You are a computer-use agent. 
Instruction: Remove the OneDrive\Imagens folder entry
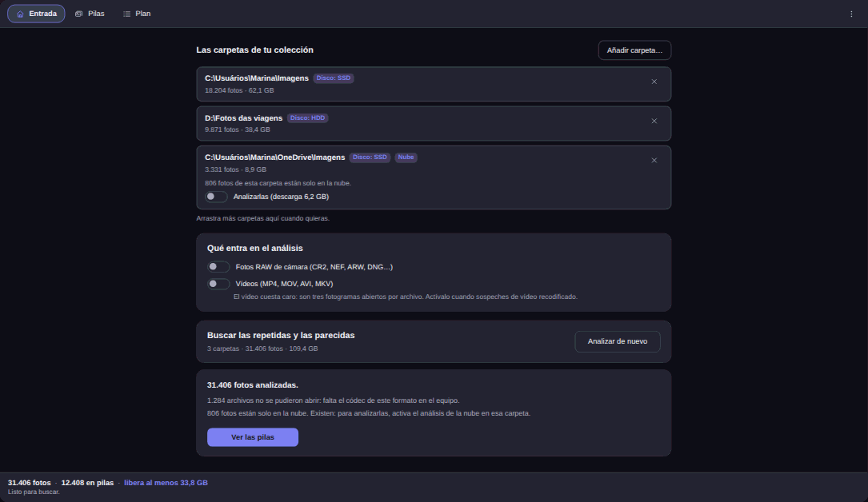pos(654,161)
